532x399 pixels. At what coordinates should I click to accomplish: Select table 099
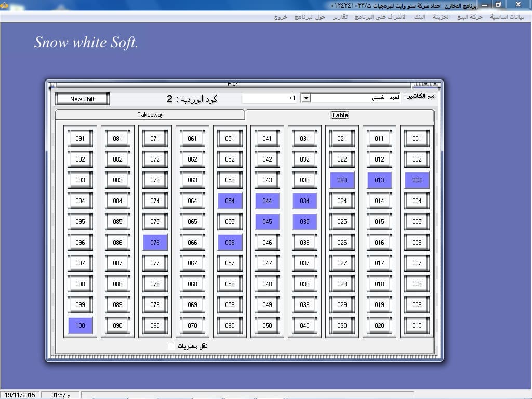(x=80, y=304)
